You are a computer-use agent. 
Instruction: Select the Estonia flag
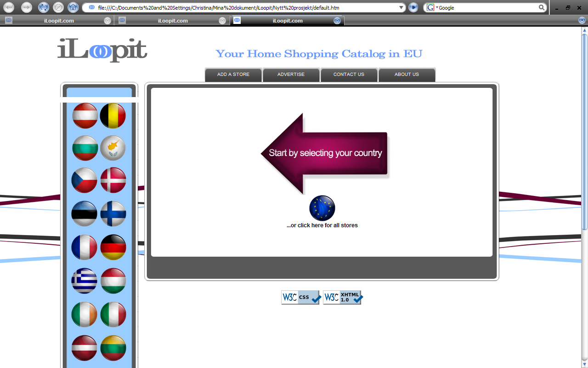(x=85, y=213)
